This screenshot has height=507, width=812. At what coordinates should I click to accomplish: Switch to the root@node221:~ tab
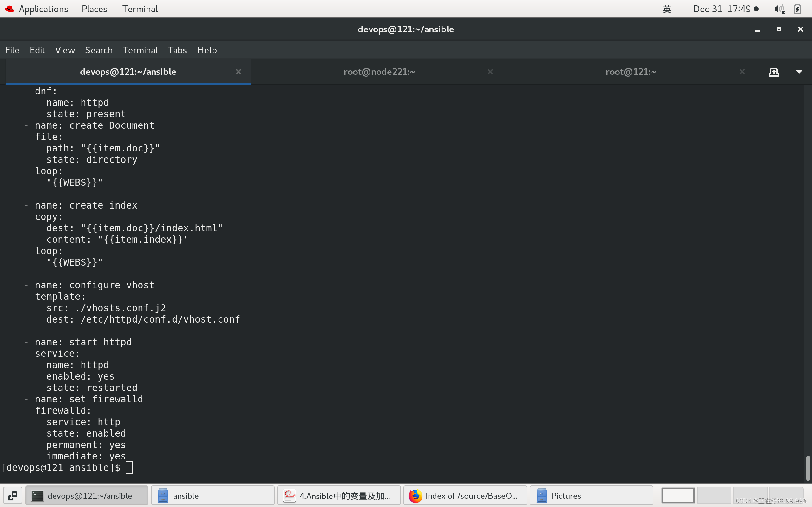379,72
